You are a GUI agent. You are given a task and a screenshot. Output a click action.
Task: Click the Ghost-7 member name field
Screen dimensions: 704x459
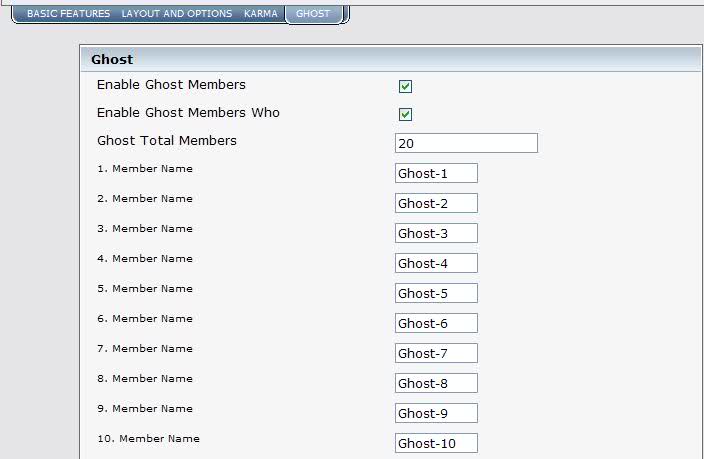pos(436,353)
